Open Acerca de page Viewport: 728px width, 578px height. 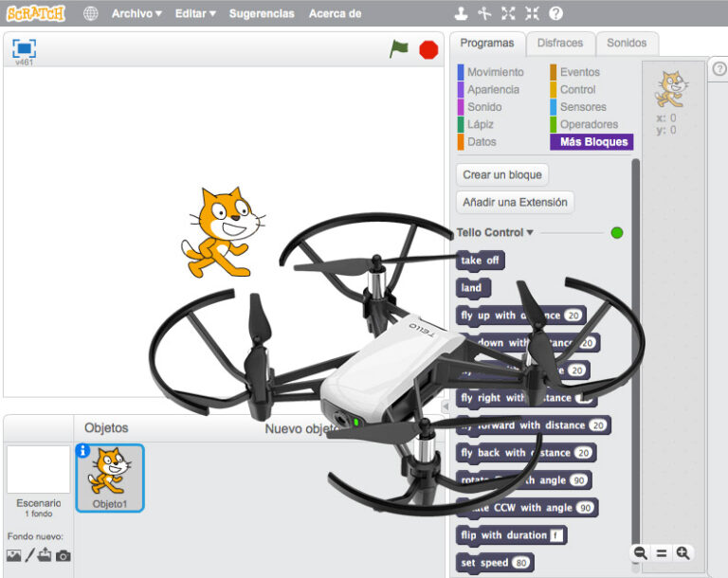[x=336, y=13]
